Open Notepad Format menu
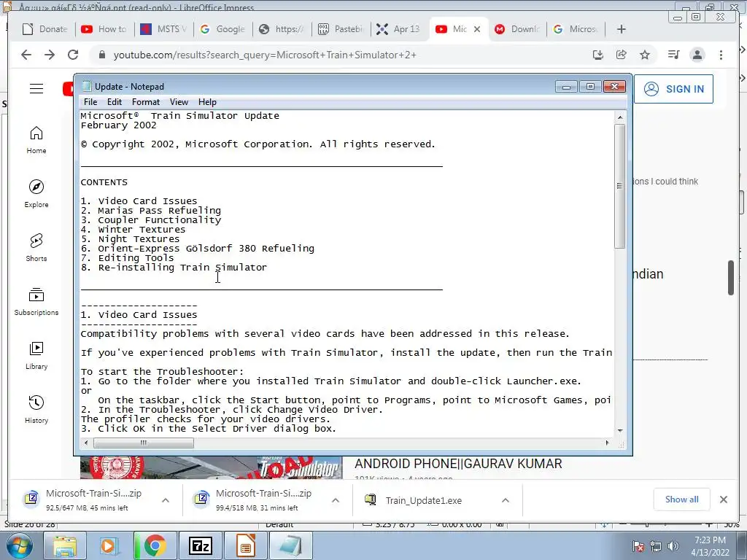 click(146, 102)
